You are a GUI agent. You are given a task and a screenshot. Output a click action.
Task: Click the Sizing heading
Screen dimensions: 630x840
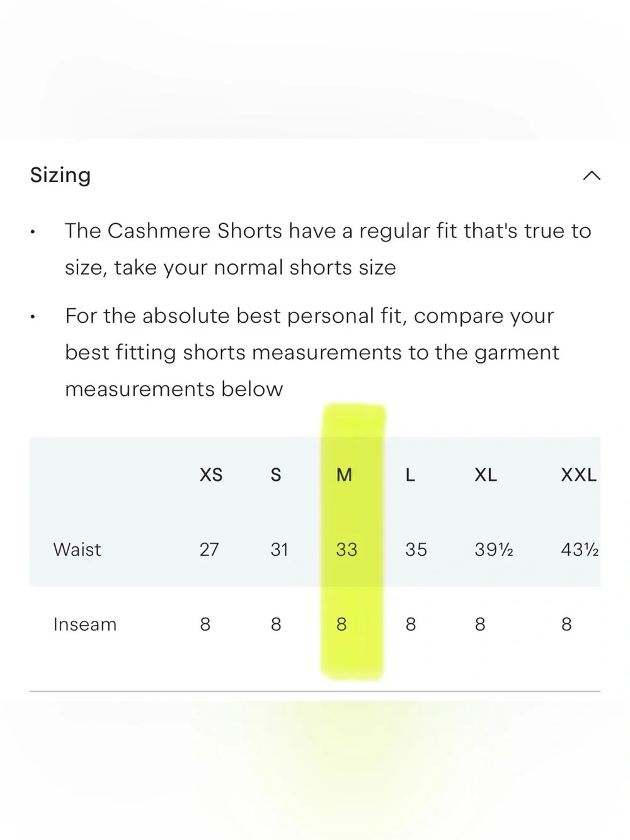coord(60,175)
